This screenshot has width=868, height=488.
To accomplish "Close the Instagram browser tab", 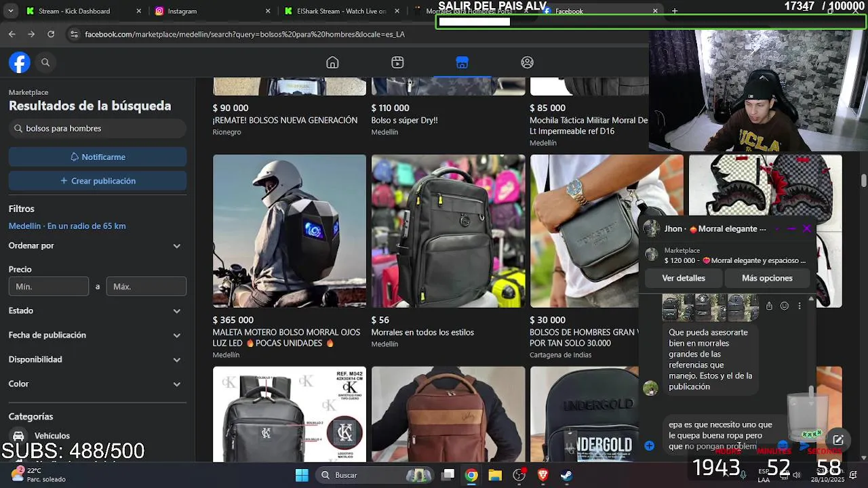I will (x=268, y=11).
